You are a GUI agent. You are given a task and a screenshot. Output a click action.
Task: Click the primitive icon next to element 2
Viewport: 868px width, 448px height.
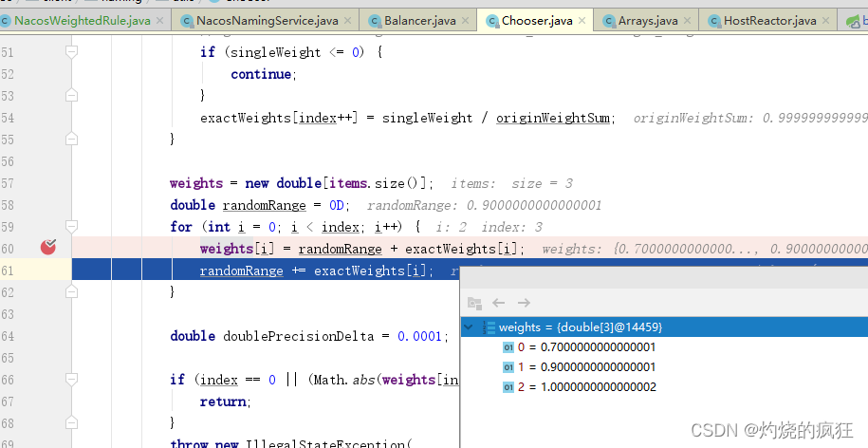pyautogui.click(x=508, y=387)
